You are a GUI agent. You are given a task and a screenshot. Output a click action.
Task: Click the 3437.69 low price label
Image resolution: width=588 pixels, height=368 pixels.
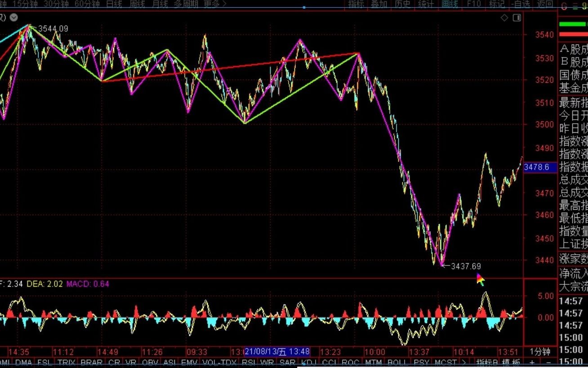(x=466, y=266)
